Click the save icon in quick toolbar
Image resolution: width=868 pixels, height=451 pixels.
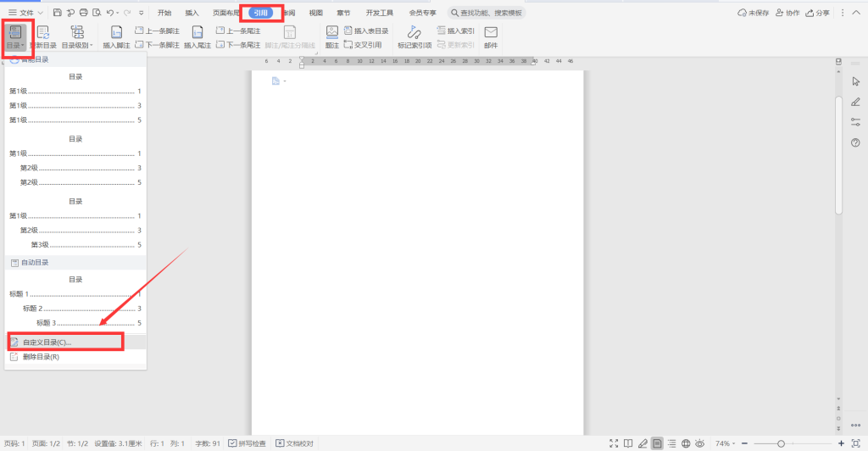tap(57, 13)
